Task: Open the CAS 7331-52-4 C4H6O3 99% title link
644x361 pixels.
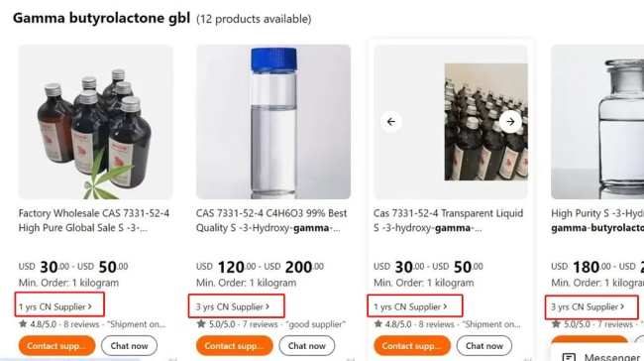Action: tap(271, 220)
